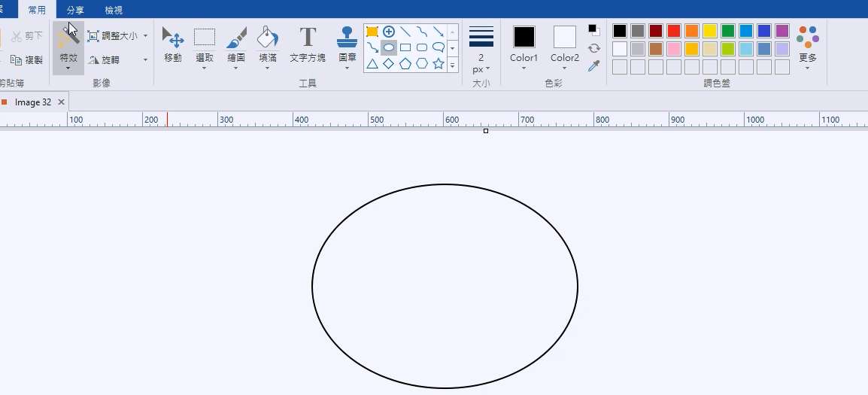This screenshot has height=395, width=868.
Task: Switch to the 分享 ribbon tab
Action: (75, 10)
